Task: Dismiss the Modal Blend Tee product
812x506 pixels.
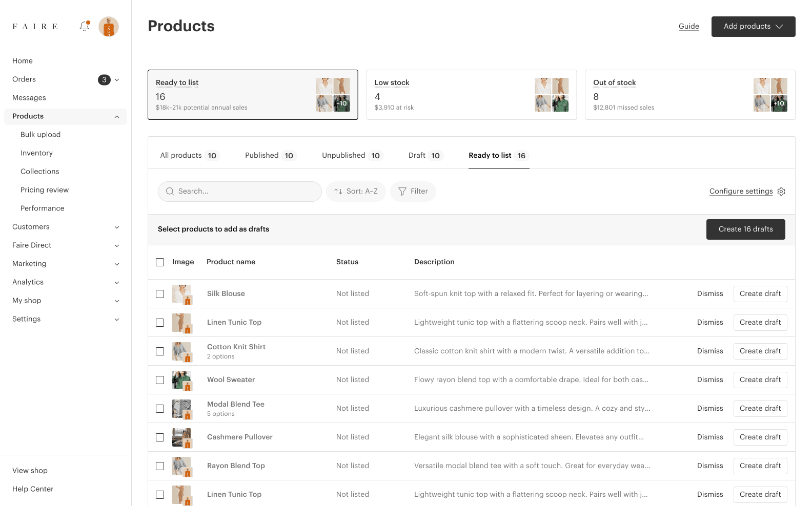Action: pos(710,409)
